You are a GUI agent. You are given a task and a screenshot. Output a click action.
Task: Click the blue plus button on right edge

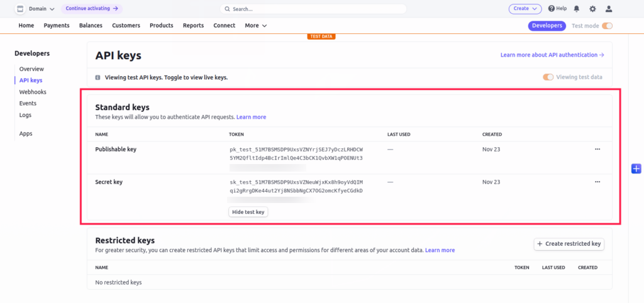tap(636, 168)
